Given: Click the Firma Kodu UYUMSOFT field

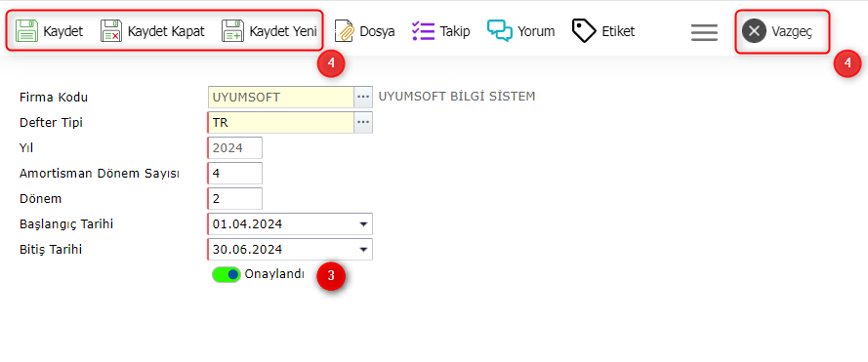Looking at the screenshot, I should 280,97.
